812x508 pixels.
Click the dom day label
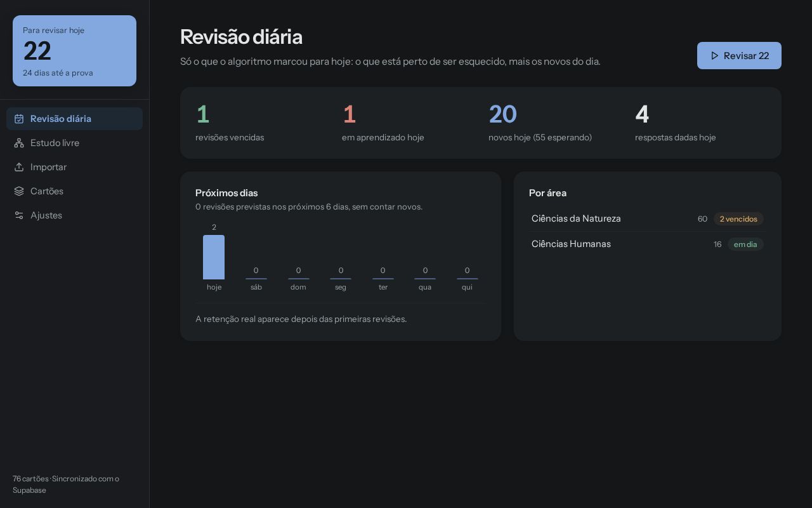click(298, 287)
